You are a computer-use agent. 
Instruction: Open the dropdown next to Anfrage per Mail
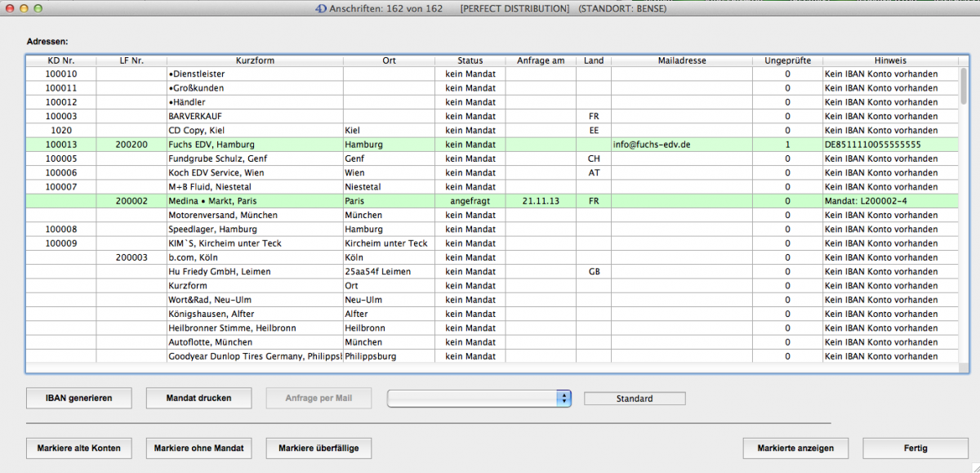(563, 398)
